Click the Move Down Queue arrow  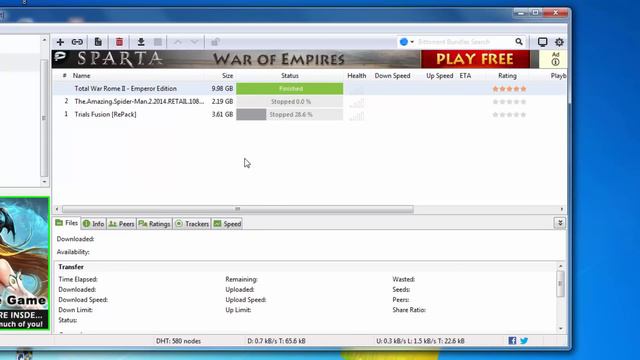click(194, 42)
